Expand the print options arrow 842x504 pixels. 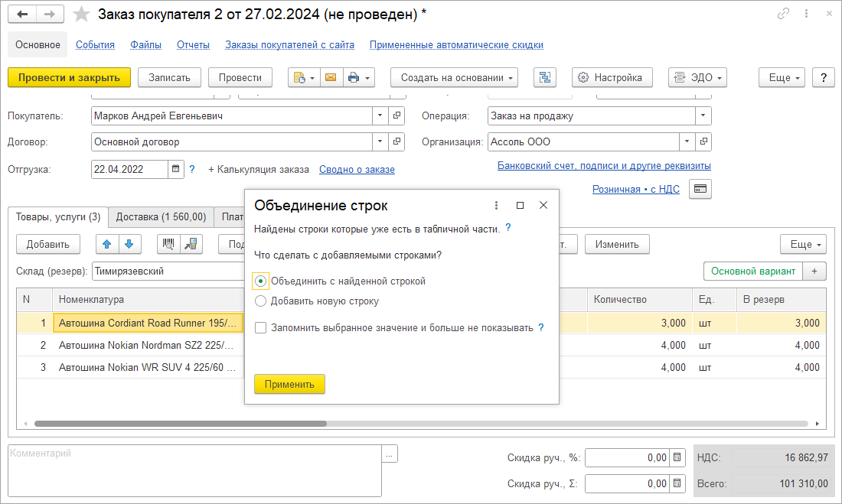tap(368, 78)
